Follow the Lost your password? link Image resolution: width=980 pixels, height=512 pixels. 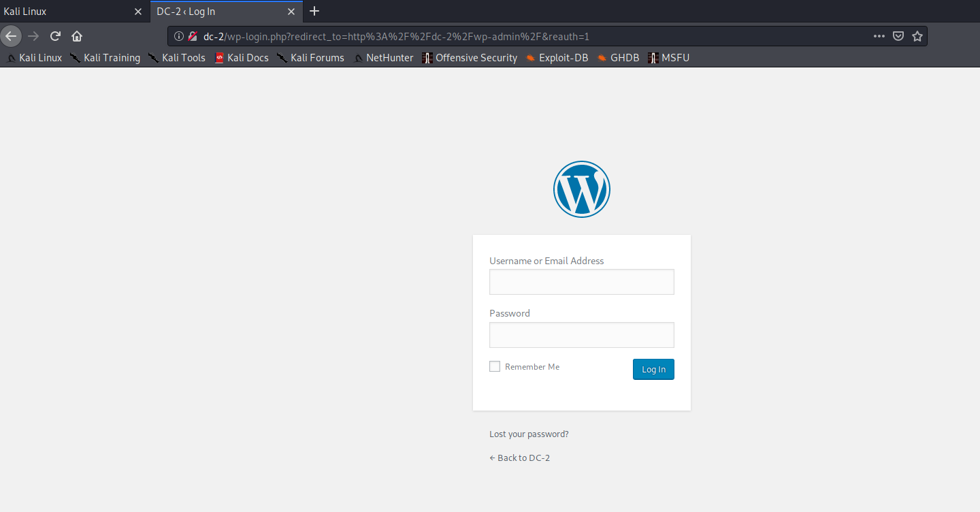tap(529, 434)
